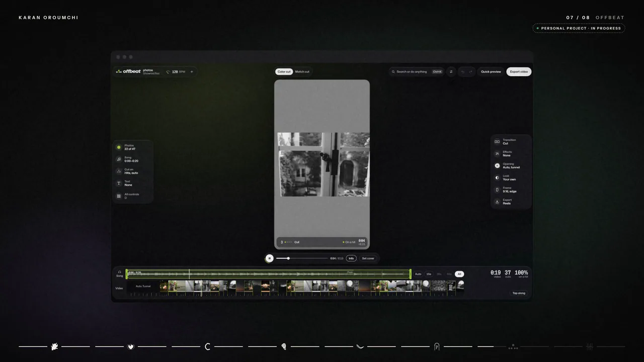Click the Search or do anything field

click(417, 72)
